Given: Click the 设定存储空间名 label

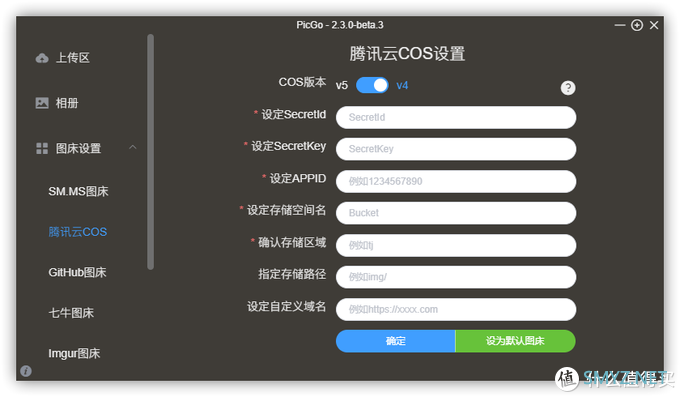Looking at the screenshot, I should click(x=287, y=210).
